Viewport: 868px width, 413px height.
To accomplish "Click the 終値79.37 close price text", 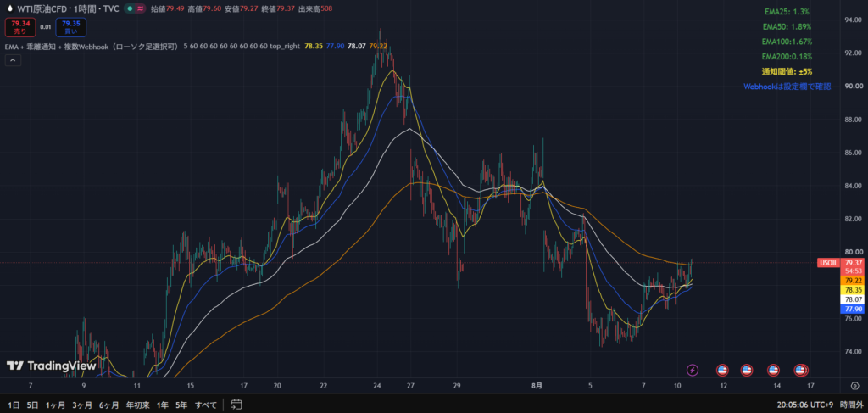I will pos(278,8).
